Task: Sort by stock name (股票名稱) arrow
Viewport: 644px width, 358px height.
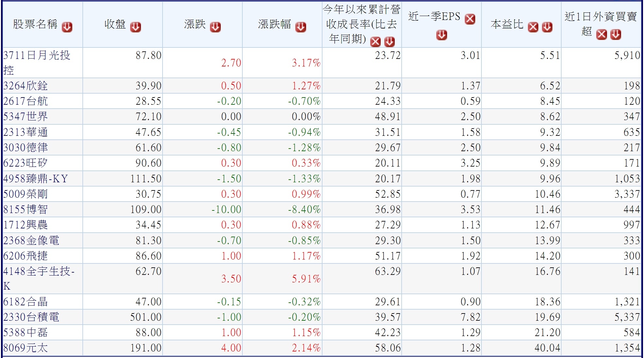Action: [67, 27]
